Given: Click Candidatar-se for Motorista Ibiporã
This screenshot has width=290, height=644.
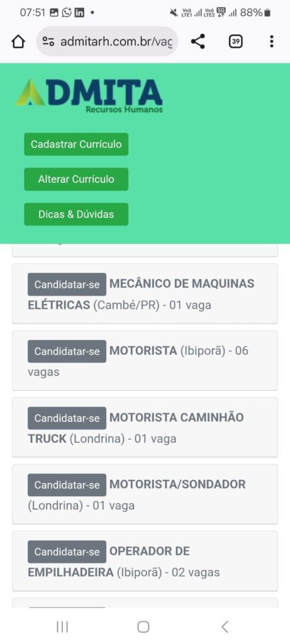Looking at the screenshot, I should [67, 352].
